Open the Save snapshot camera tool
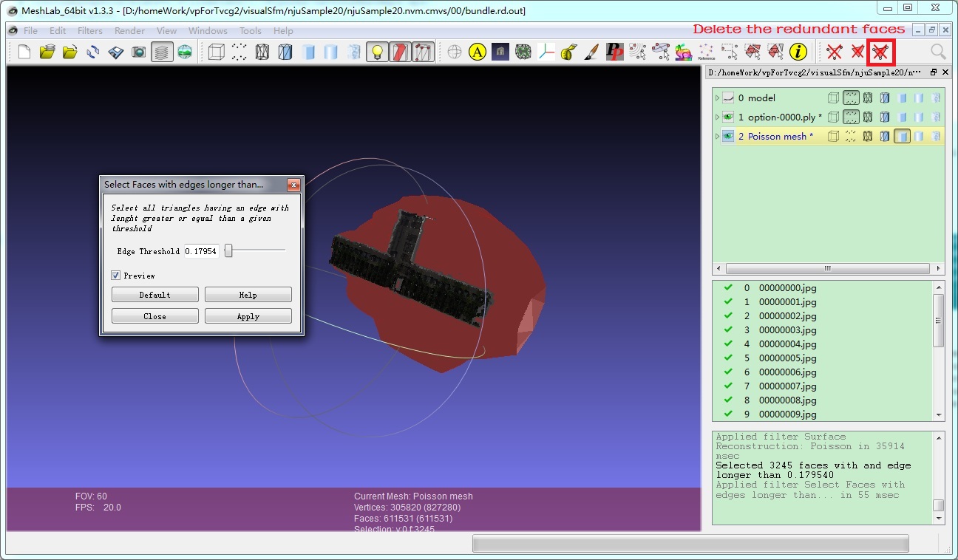The height and width of the screenshot is (560, 958). point(138,52)
